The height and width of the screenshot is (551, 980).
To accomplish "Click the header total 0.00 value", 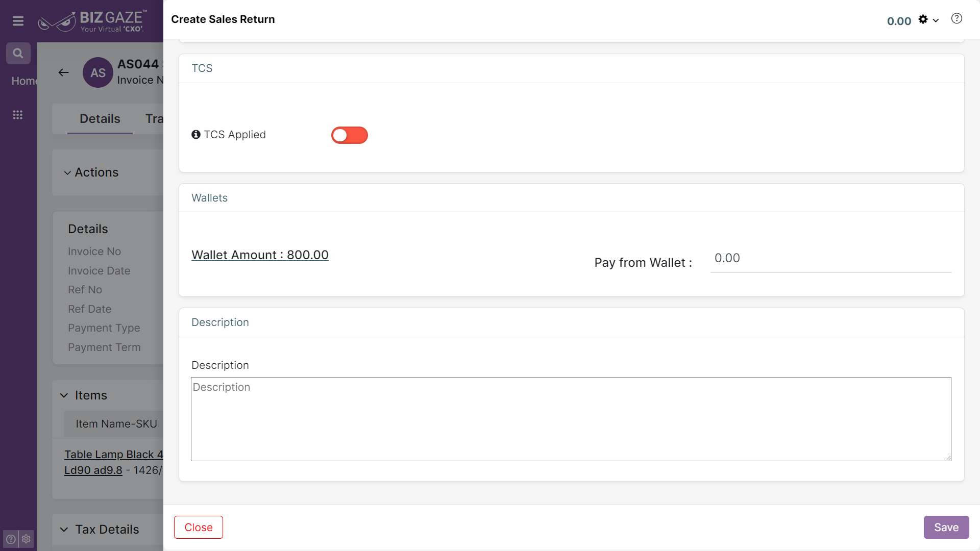I will pos(899,21).
